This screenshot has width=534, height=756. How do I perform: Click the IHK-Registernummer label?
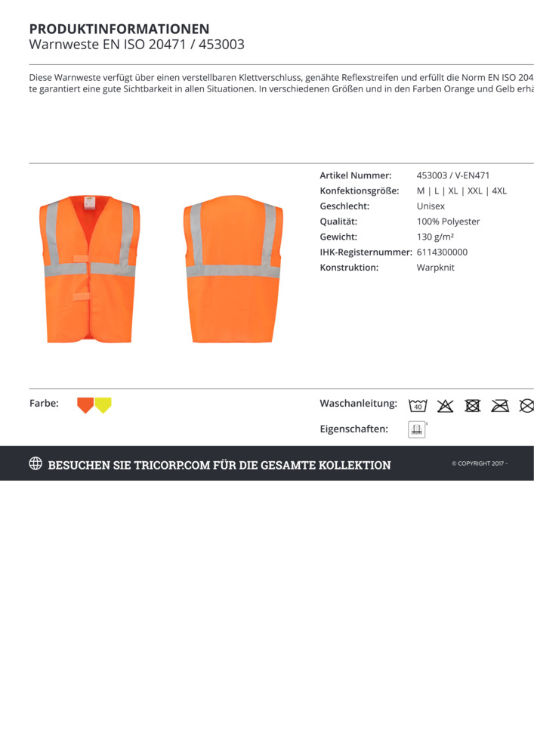tap(366, 253)
